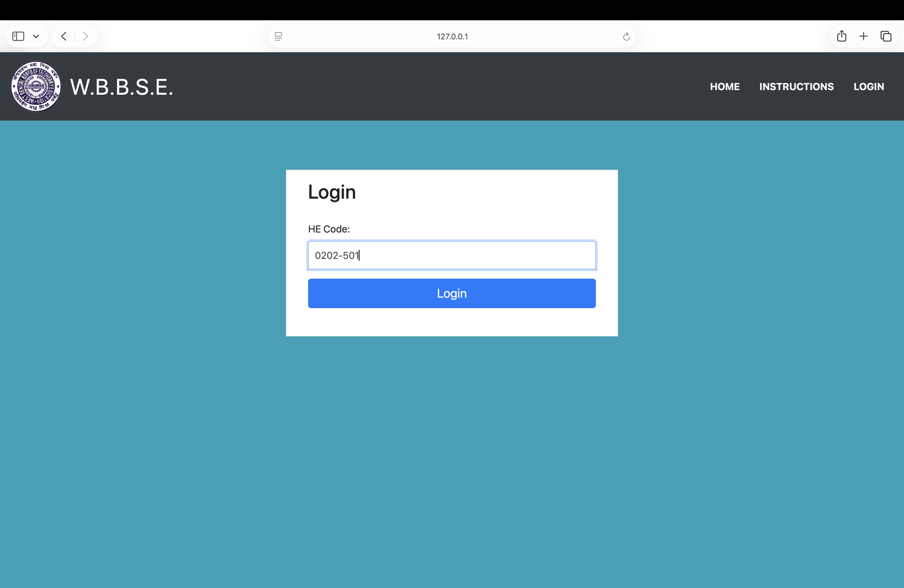
Task: Select HOME in the navigation bar
Action: (724, 86)
